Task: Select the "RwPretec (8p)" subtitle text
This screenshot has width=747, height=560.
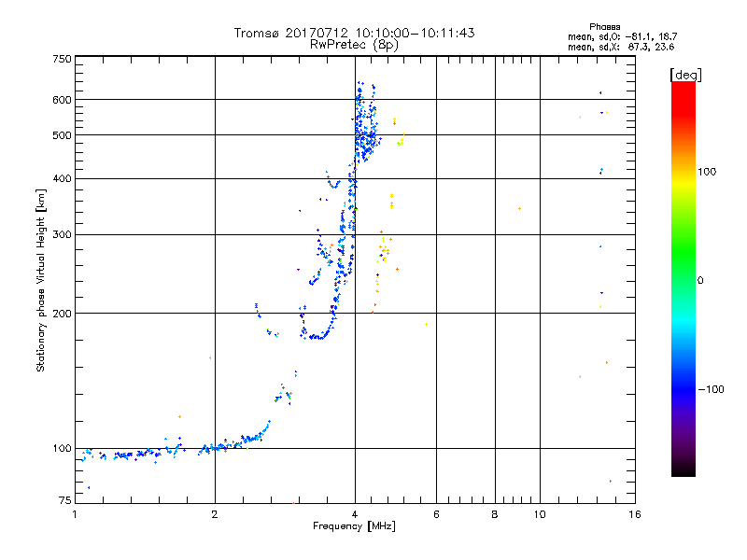Action: click(354, 45)
